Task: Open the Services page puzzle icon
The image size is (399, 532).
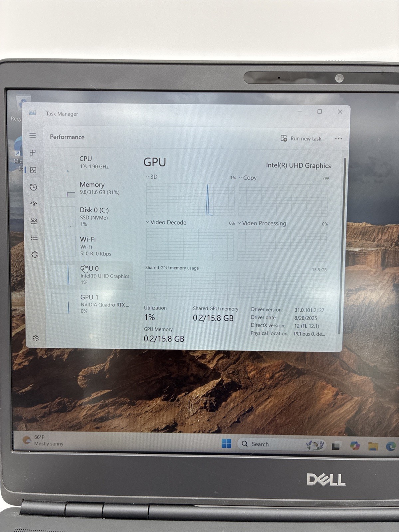Action: point(34,255)
